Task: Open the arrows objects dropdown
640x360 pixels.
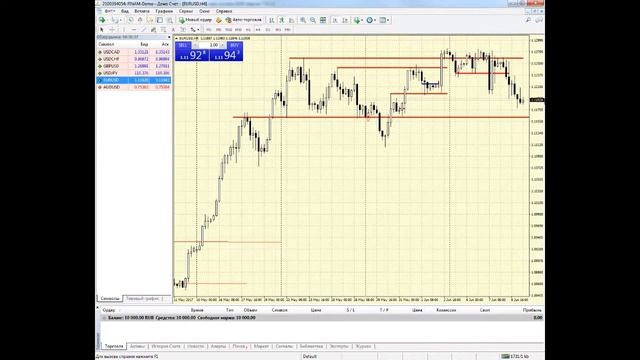Action: point(195,30)
